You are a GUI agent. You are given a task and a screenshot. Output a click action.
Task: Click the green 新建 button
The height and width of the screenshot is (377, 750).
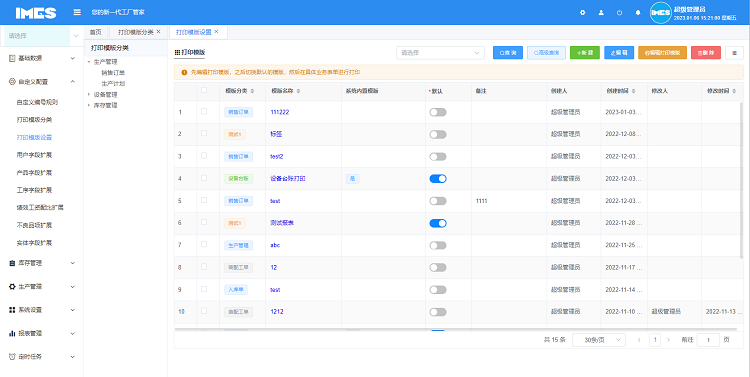point(585,53)
